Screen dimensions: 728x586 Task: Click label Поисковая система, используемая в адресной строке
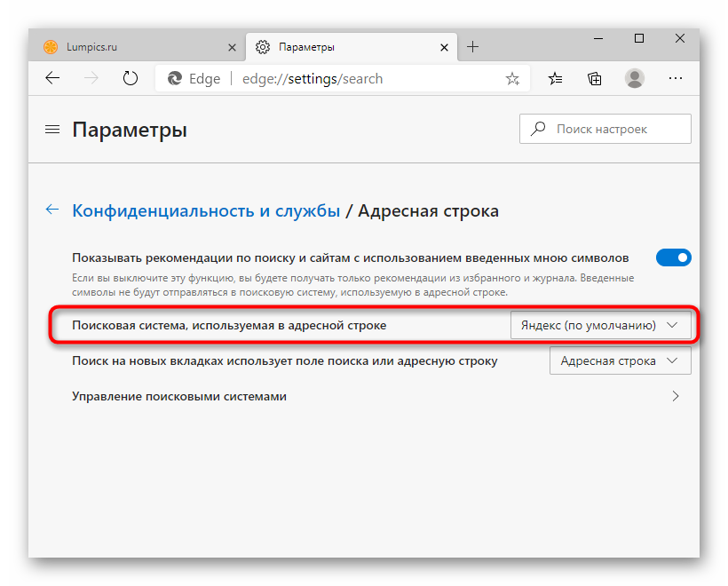point(229,326)
